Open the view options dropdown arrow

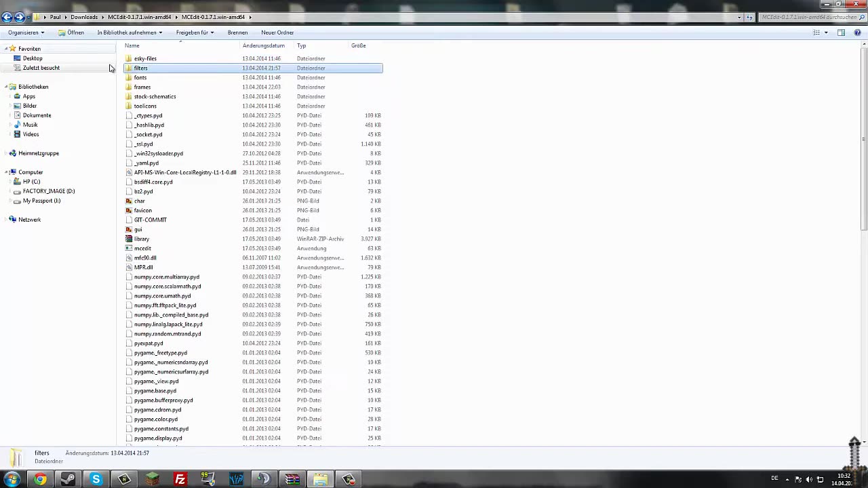[825, 33]
